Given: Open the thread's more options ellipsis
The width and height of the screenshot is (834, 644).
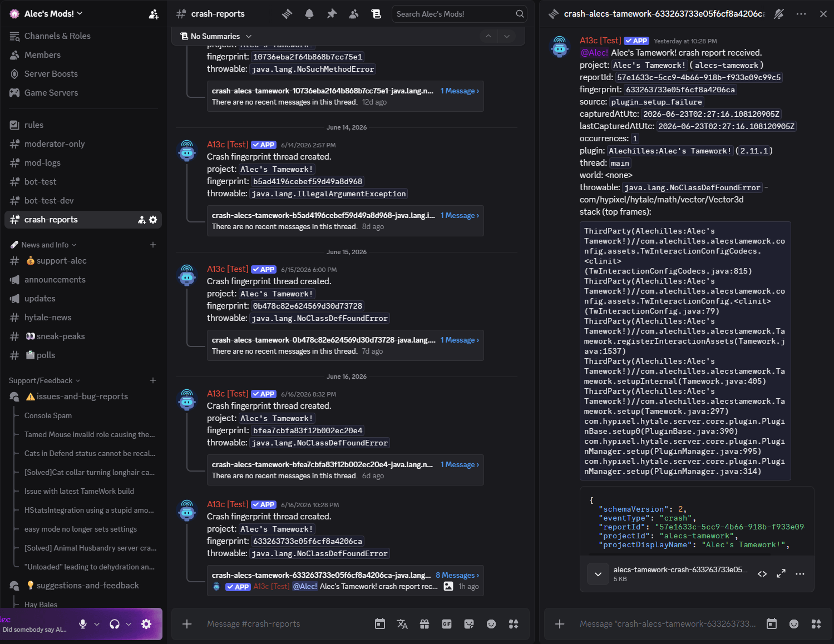Looking at the screenshot, I should point(801,14).
